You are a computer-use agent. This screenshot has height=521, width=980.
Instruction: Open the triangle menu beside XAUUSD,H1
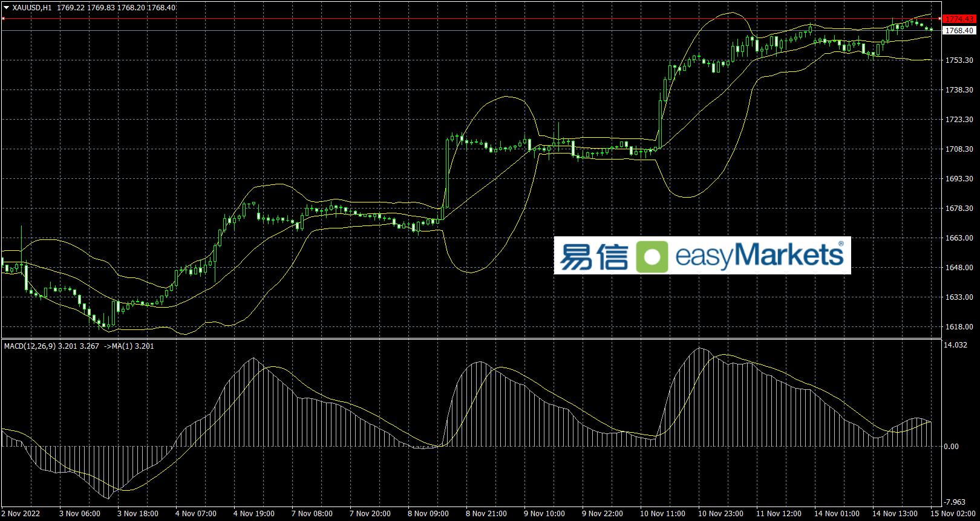click(x=7, y=8)
